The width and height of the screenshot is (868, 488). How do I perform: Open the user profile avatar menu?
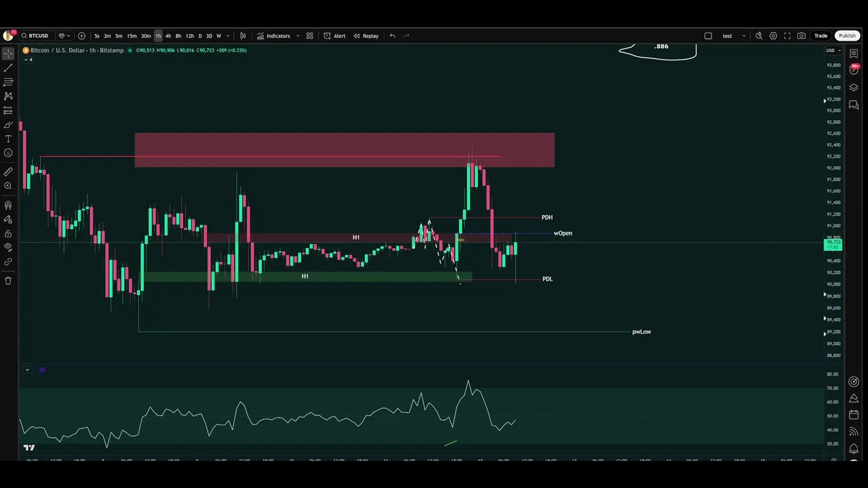pyautogui.click(x=8, y=35)
